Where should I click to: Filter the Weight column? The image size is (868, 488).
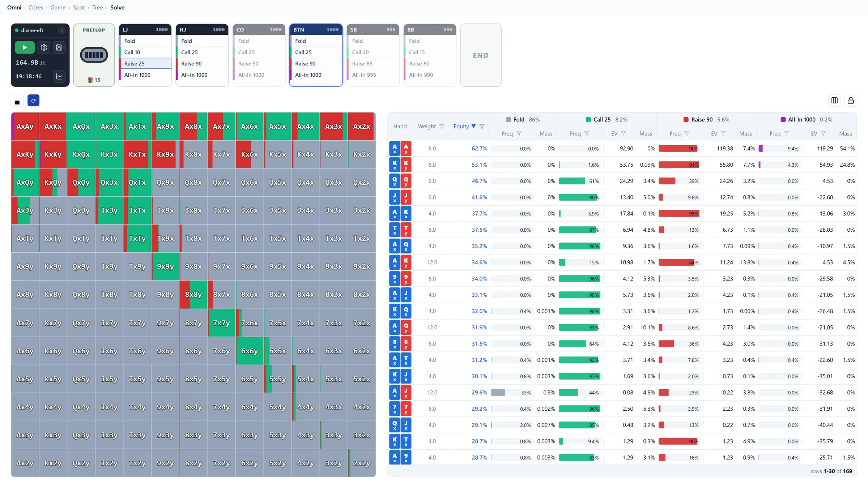coord(442,127)
